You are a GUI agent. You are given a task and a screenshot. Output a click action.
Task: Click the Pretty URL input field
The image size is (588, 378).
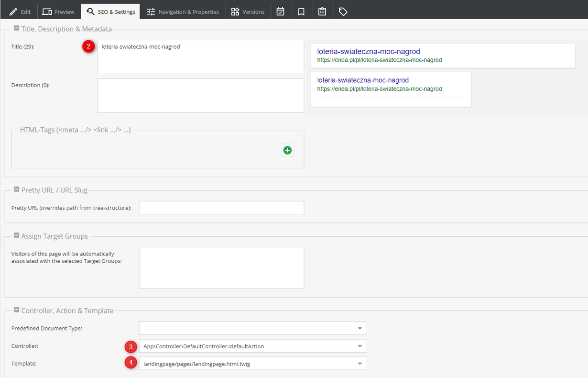pyautogui.click(x=221, y=208)
